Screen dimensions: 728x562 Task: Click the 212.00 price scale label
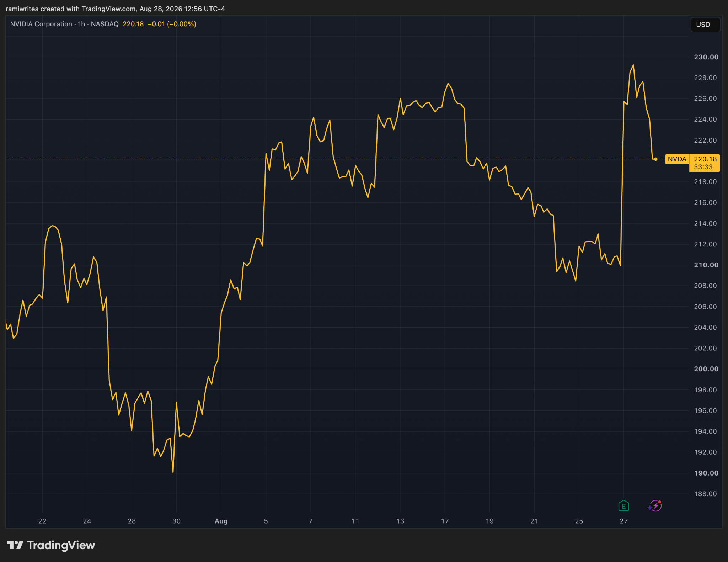point(705,244)
